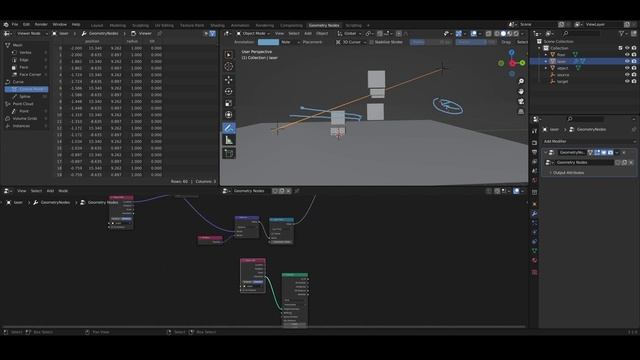The height and width of the screenshot is (360, 640).
Task: Switch to Layout workspace tab
Action: [x=97, y=25]
